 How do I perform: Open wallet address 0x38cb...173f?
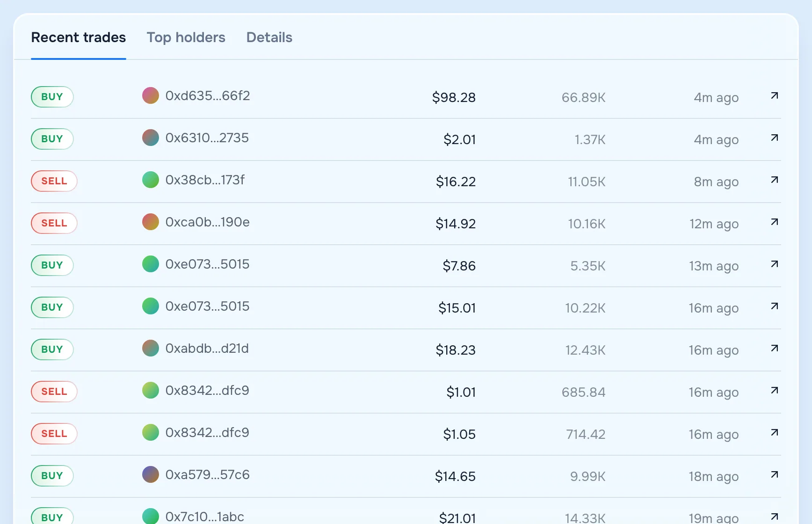click(205, 180)
